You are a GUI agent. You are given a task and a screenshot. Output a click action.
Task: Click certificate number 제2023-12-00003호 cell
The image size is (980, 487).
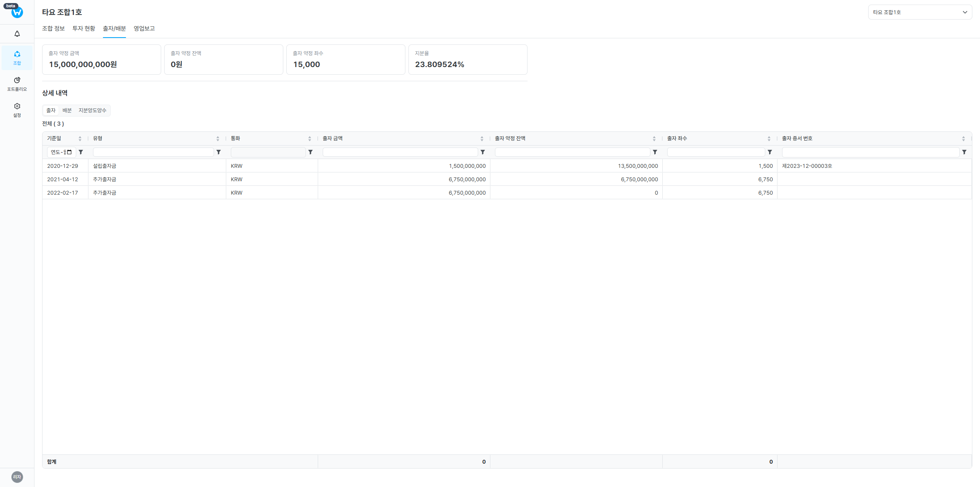click(x=807, y=166)
